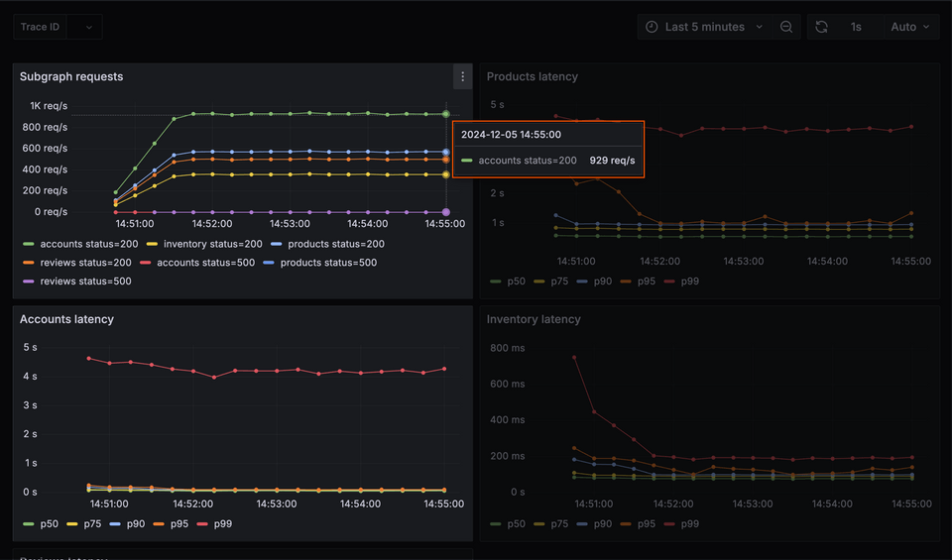Toggle p90 in Accounts latency legend
This screenshot has width=952, height=560.
136,523
